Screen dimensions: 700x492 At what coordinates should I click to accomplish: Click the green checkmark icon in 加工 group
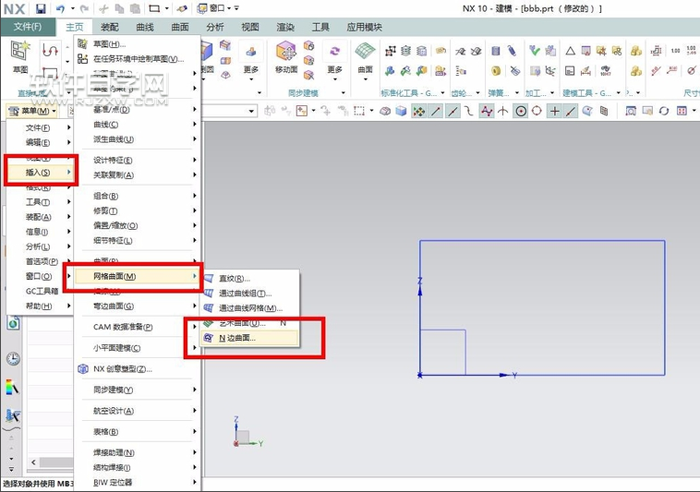(534, 51)
